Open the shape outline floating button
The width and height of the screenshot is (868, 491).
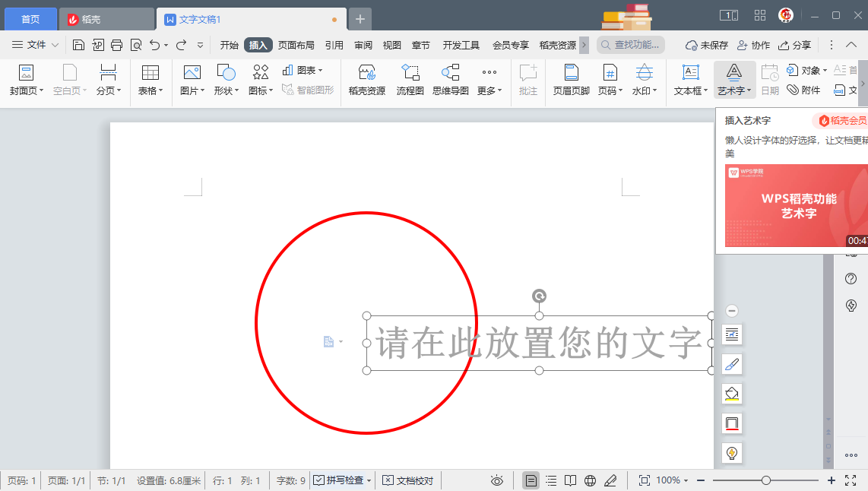tap(732, 423)
